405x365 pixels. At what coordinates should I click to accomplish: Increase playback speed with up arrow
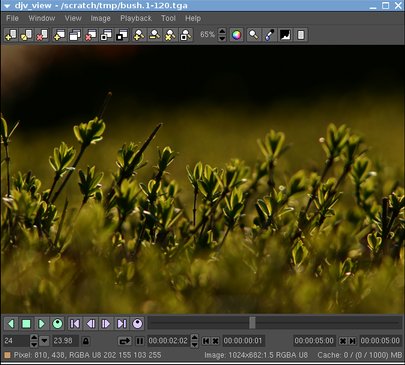[x=34, y=337]
